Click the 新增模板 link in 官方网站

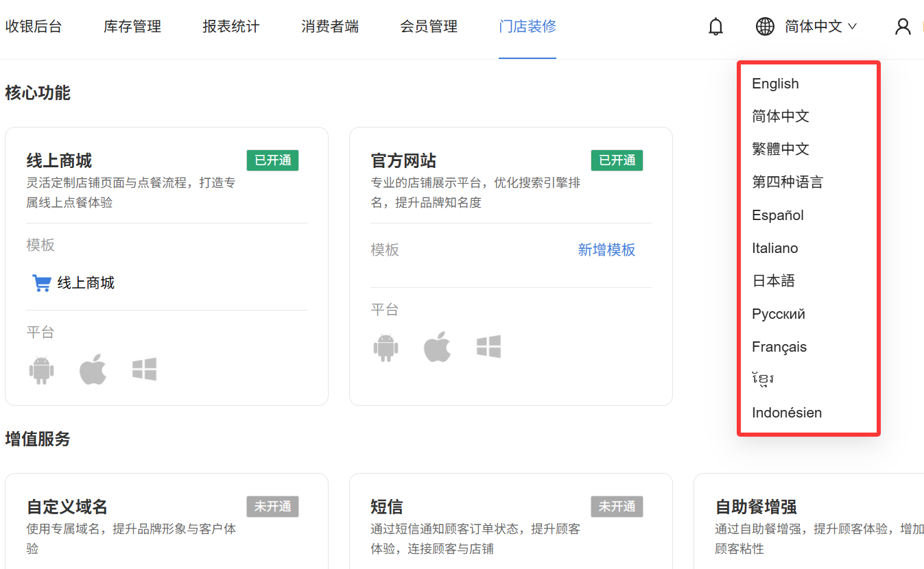tap(606, 250)
